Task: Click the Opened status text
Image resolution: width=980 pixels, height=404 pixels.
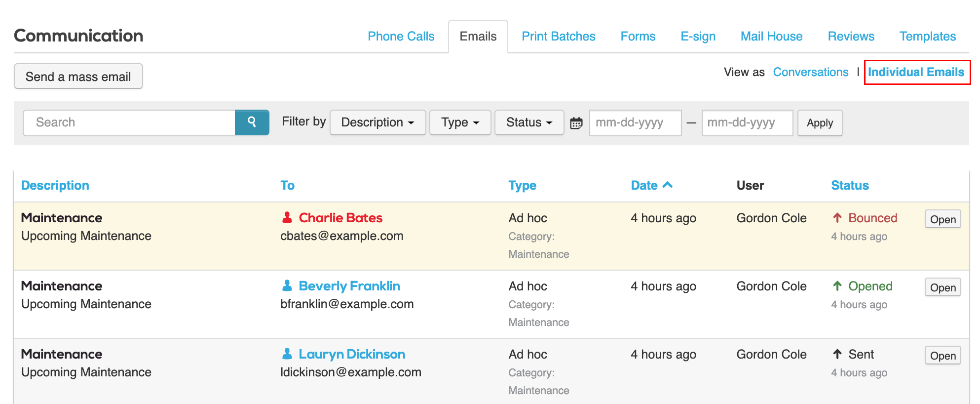Action: click(x=870, y=286)
